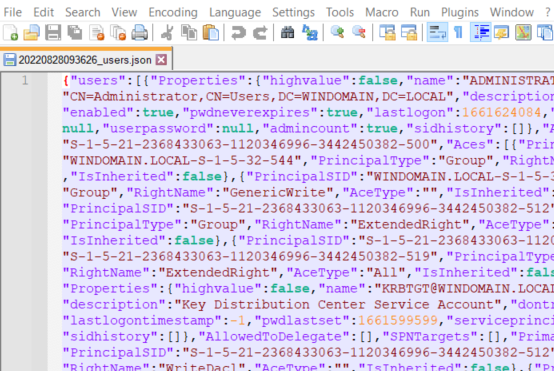Toggle Show All Characters pilcrow icon
The width and height of the screenshot is (554, 371).
[458, 33]
